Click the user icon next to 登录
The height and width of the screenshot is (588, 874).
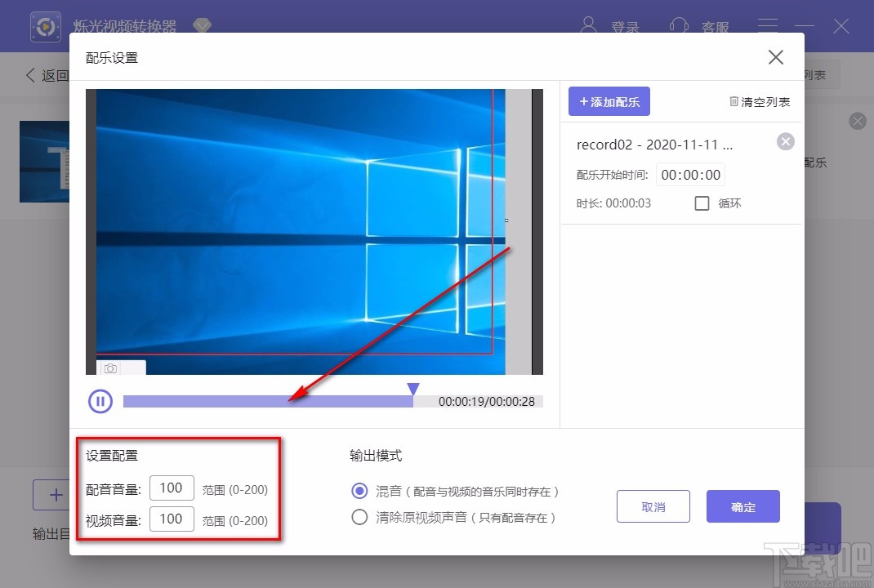point(589,25)
